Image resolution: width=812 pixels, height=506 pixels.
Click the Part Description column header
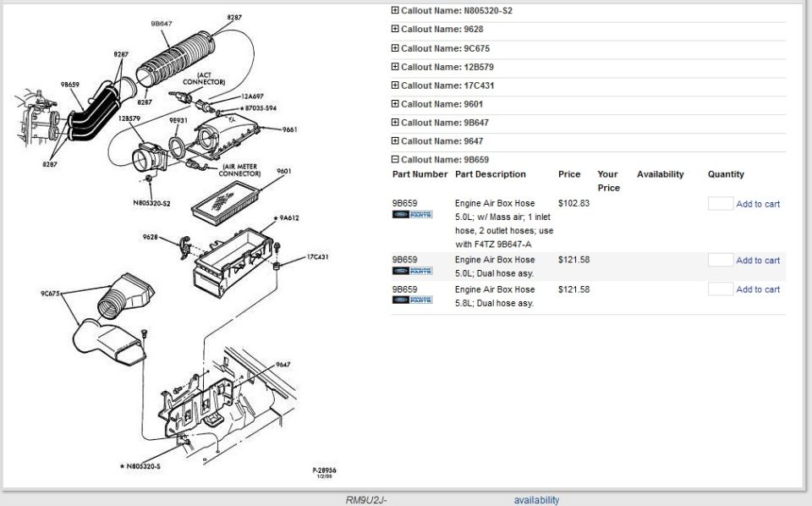[491, 174]
